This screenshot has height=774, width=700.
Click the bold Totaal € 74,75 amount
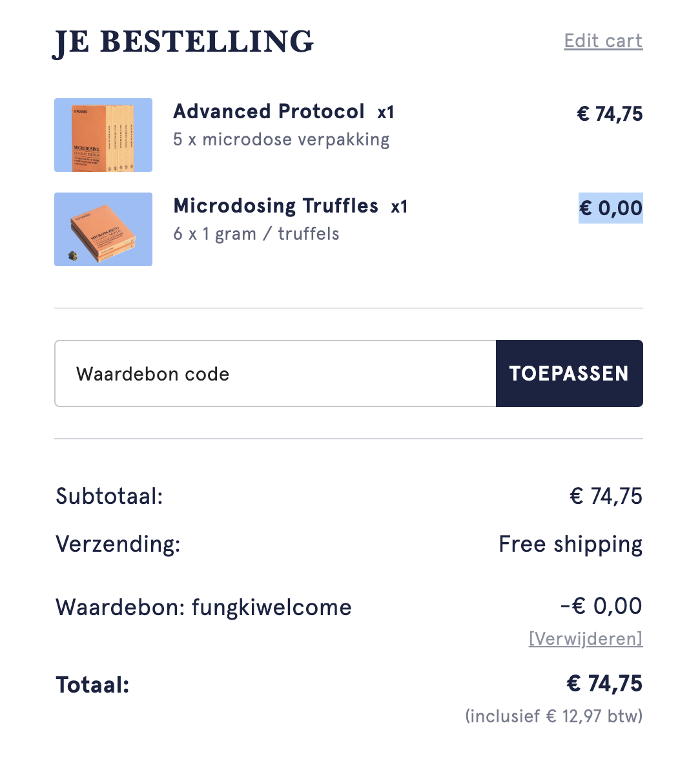coord(604,684)
